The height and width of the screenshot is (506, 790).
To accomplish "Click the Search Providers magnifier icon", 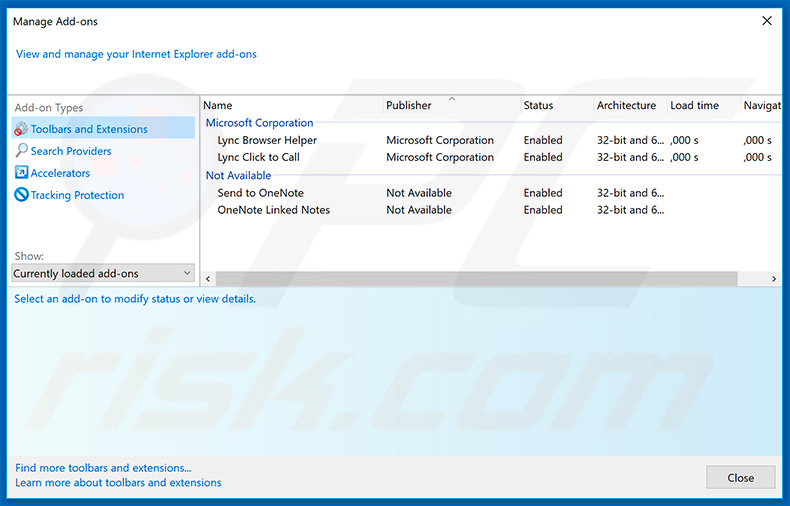I will (21, 150).
